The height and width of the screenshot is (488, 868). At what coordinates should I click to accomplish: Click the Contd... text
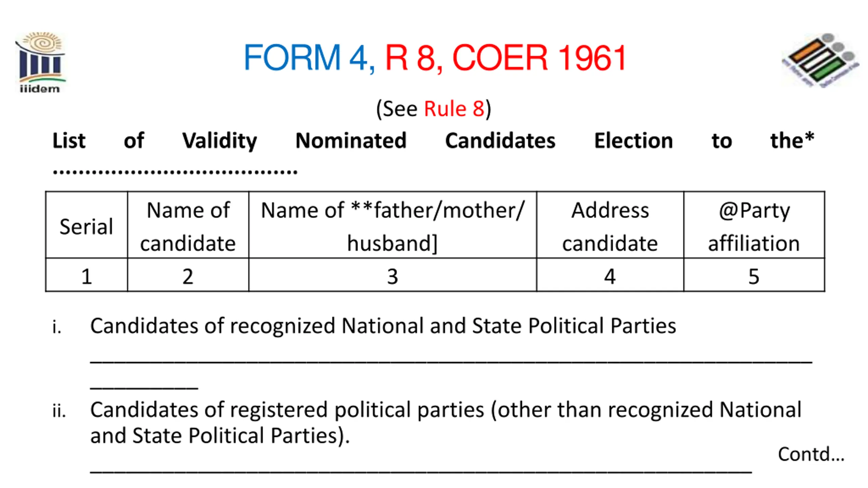(x=811, y=454)
